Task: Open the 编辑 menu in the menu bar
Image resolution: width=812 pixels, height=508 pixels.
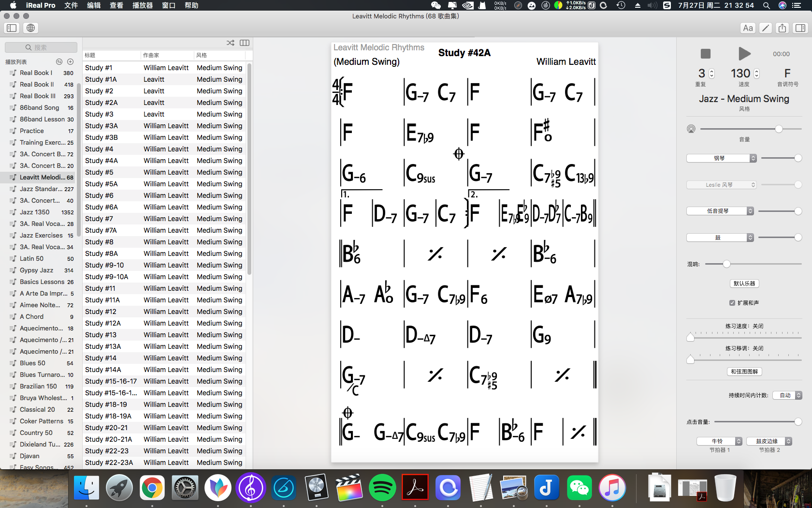Action: click(94, 5)
